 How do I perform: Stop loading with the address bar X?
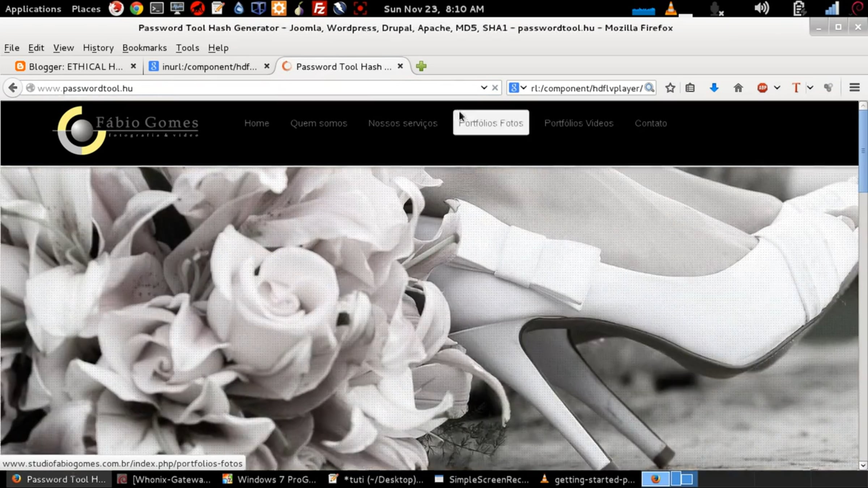pyautogui.click(x=495, y=88)
